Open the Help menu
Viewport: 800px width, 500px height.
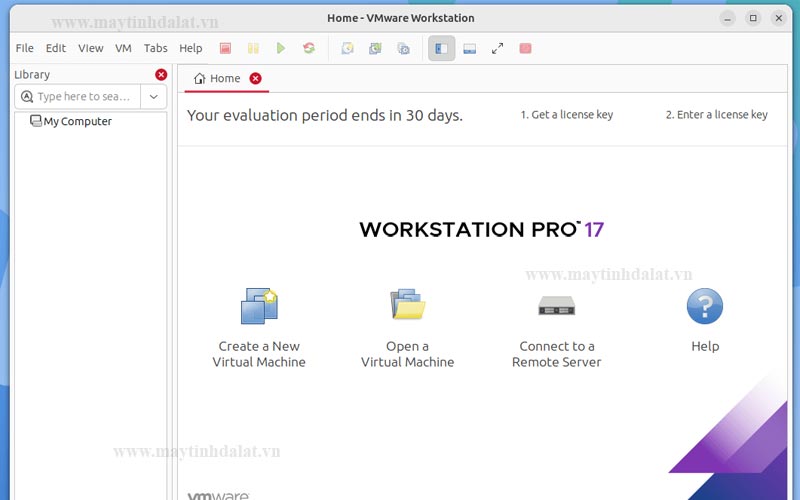[x=191, y=48]
